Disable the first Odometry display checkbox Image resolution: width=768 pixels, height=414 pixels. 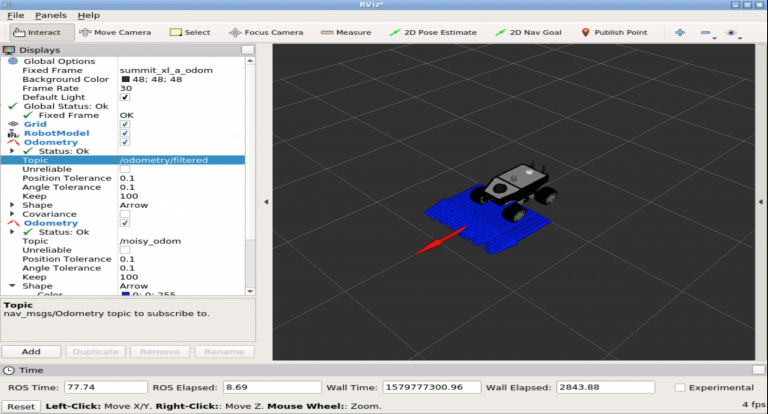125,142
